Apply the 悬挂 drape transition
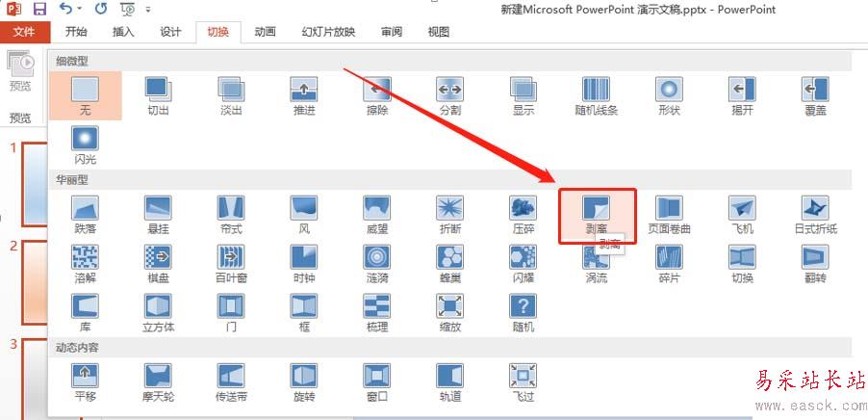The height and width of the screenshot is (420, 868). 159,214
